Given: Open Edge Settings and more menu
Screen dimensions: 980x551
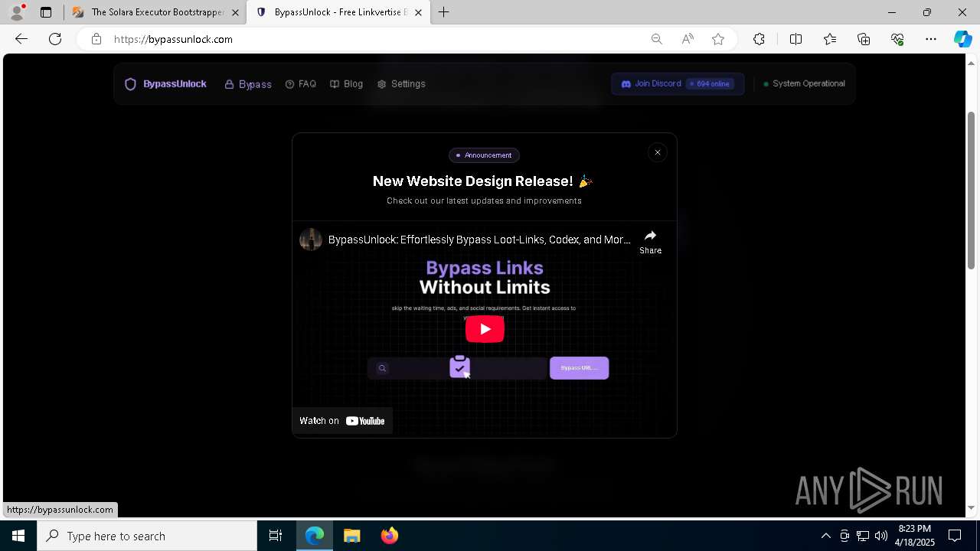Looking at the screenshot, I should [x=931, y=39].
